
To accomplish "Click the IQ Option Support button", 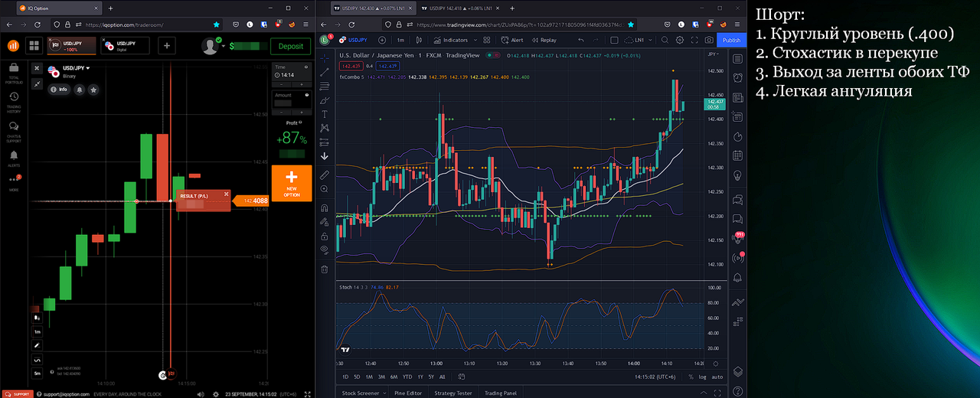I will pyautogui.click(x=17, y=394).
